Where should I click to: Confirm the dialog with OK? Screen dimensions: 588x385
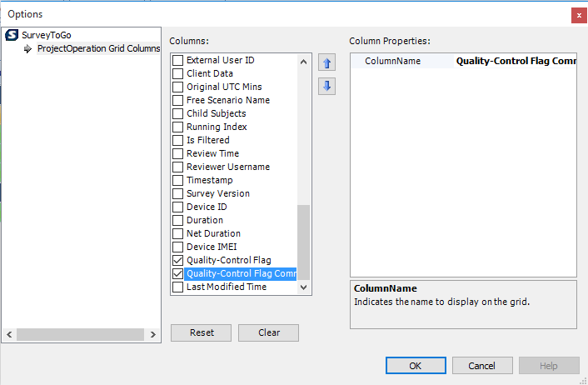tap(416, 366)
